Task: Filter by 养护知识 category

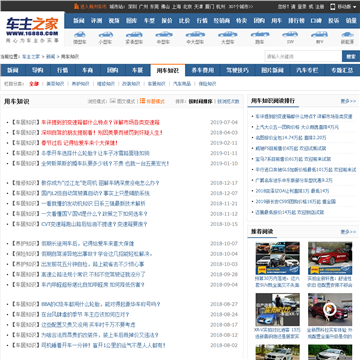Action: 80,84
